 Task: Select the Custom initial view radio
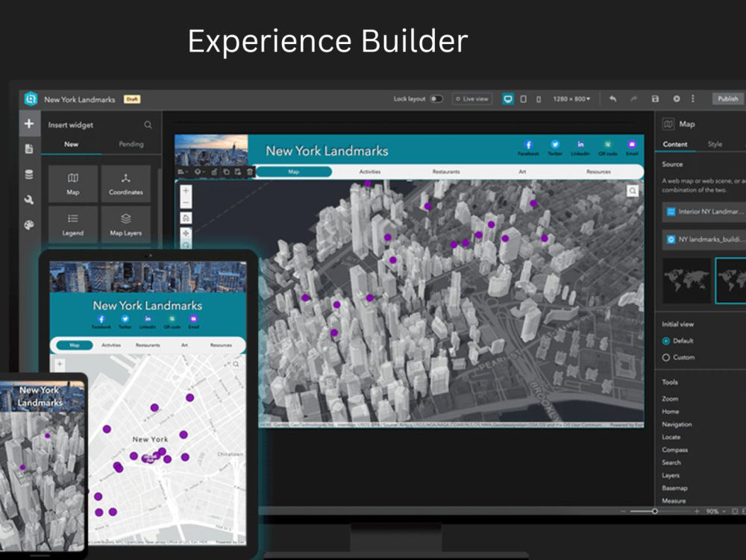[x=666, y=357]
